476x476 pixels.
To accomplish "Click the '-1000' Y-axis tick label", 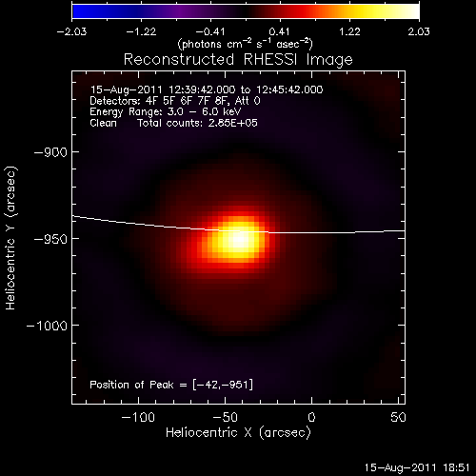I will 47,326.
